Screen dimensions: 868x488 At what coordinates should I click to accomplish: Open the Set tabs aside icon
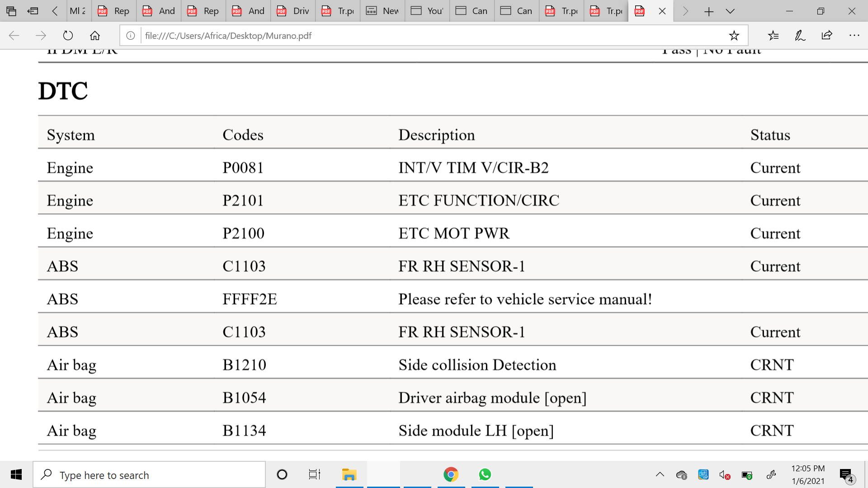tap(33, 11)
